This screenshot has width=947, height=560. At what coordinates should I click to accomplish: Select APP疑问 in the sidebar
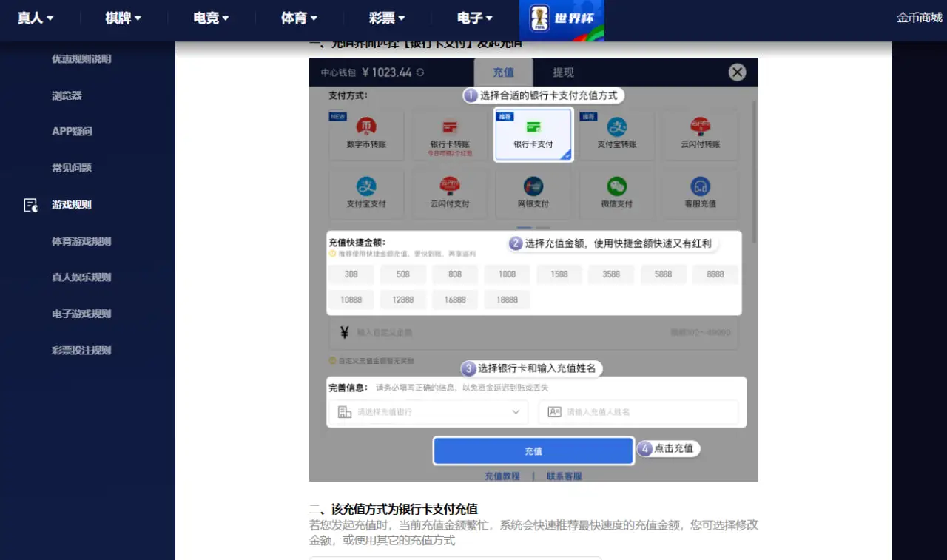tap(72, 132)
